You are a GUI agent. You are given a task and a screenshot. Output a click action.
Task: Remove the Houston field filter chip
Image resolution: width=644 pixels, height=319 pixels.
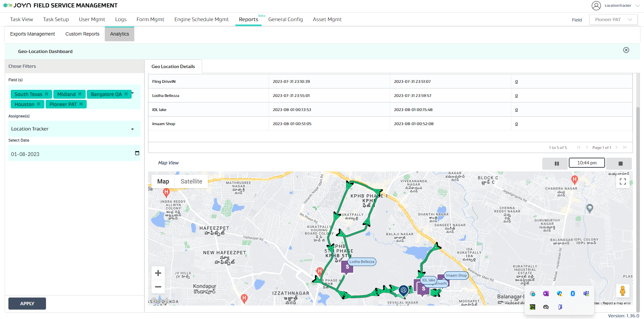pyautogui.click(x=39, y=104)
